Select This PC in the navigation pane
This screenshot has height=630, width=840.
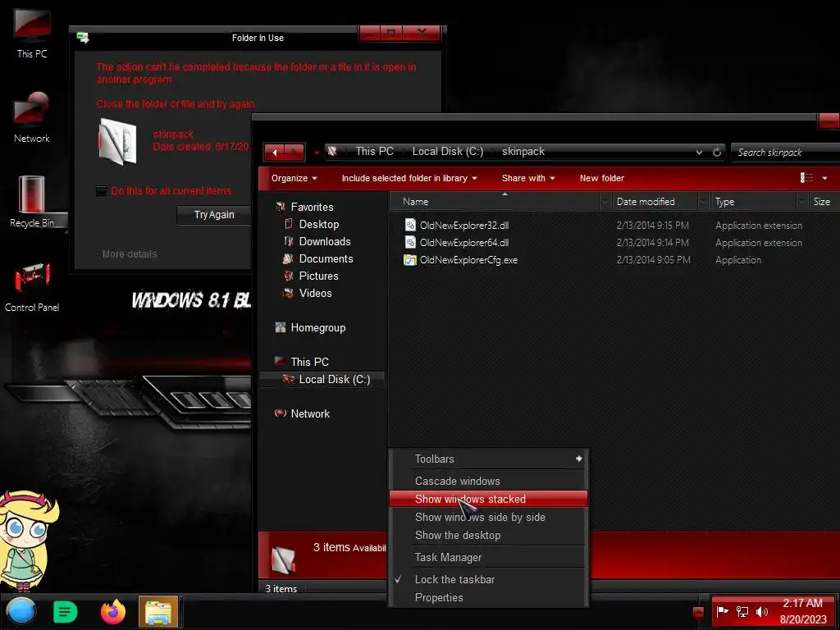coord(309,362)
